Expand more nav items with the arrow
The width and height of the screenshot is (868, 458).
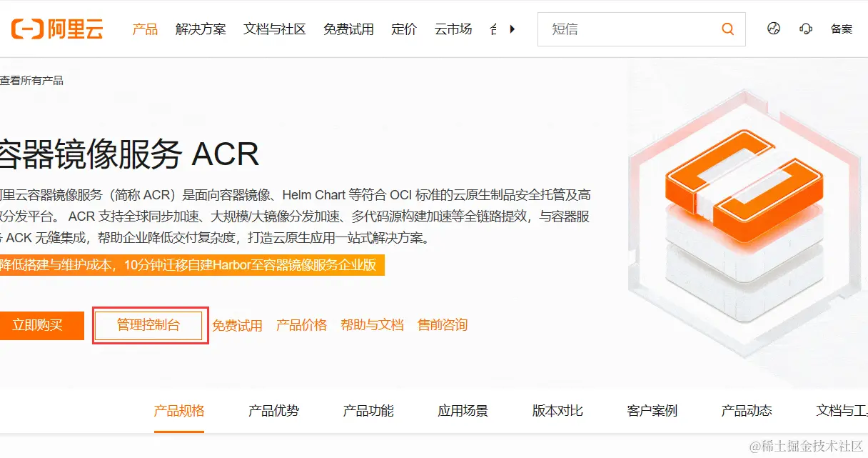tap(512, 29)
